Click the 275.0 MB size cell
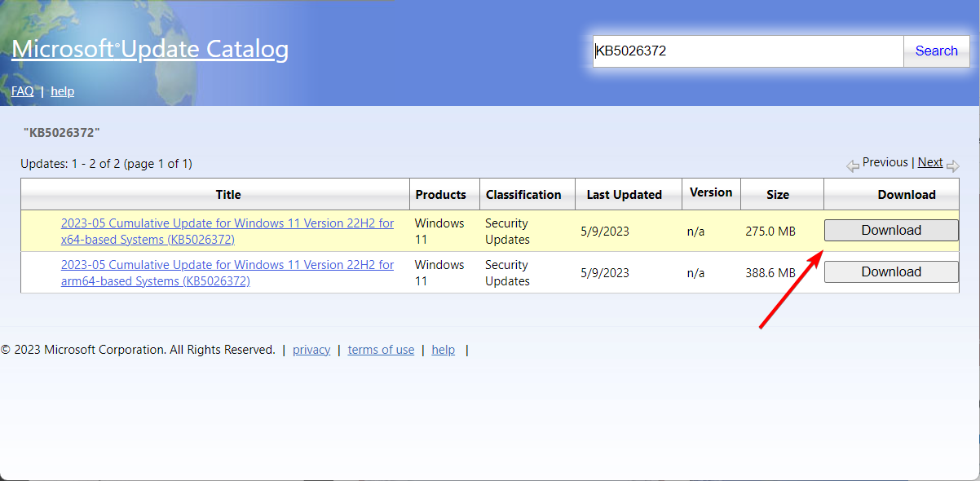 [x=770, y=232]
